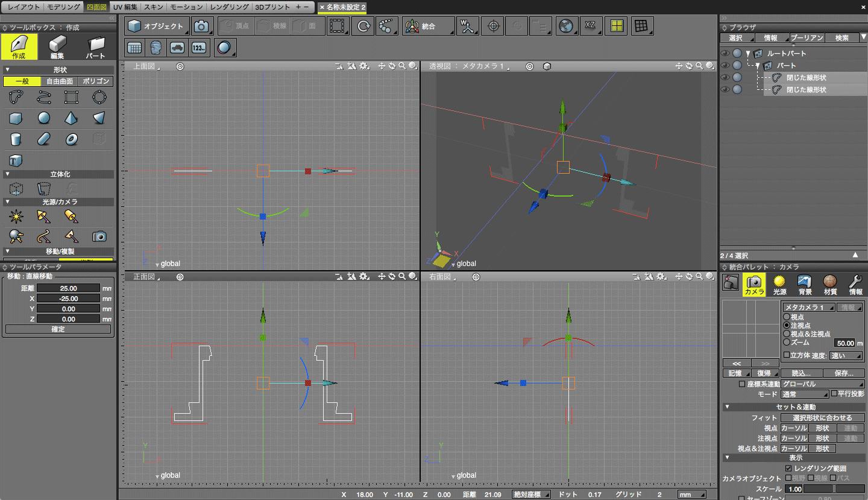The width and height of the screenshot is (868, 500).
Task: Switch to the レンダリング tab
Action: (230, 7)
